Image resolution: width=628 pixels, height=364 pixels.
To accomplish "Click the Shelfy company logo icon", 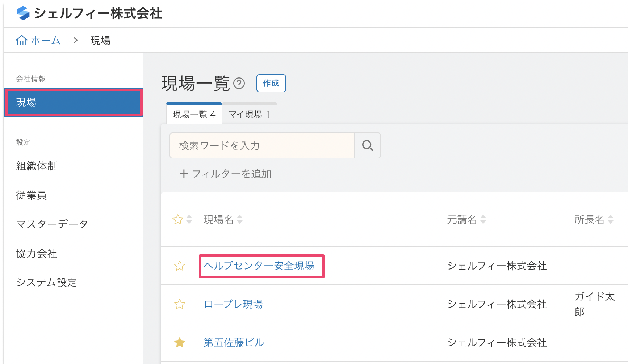I will click(23, 13).
